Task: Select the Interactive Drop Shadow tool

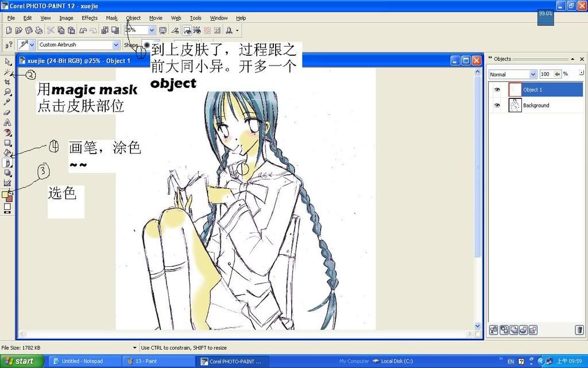Action: (x=7, y=173)
